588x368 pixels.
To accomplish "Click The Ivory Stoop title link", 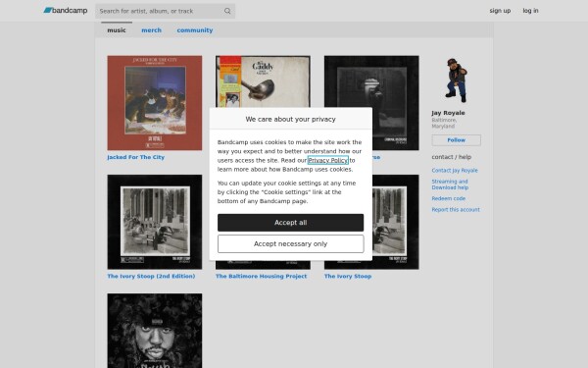I will (x=348, y=276).
